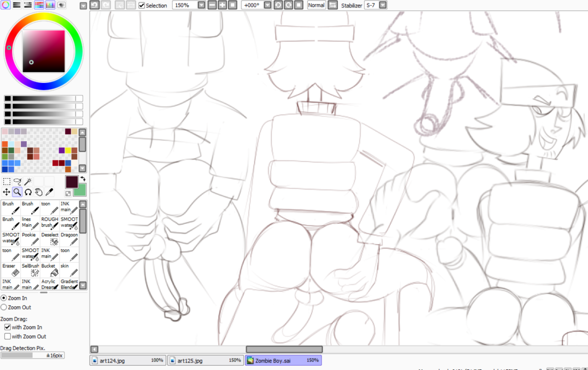Select the rectangular selection tool
This screenshot has width=588, height=370.
7,181
